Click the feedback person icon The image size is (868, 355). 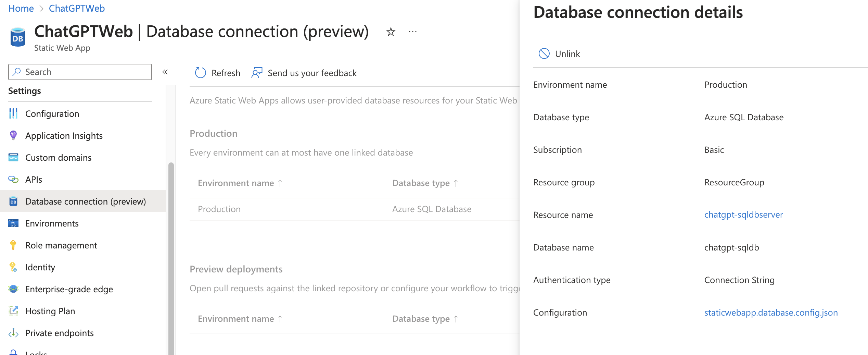[257, 73]
